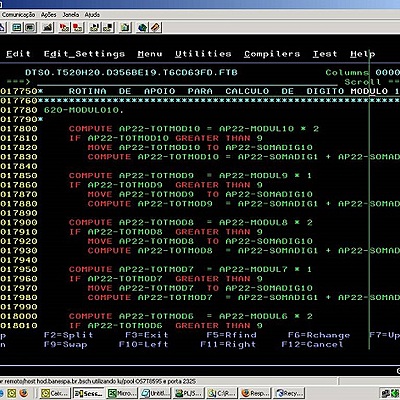Viewport: 400px width, 400px height.
Task: Click the green document toolbar icon
Action: point(125,27)
